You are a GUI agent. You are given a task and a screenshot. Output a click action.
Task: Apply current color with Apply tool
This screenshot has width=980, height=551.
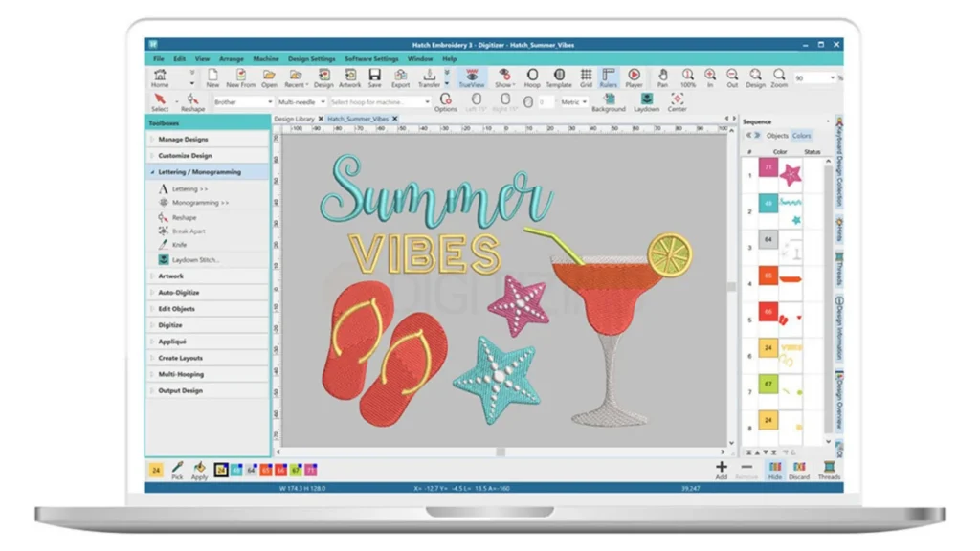point(199,471)
